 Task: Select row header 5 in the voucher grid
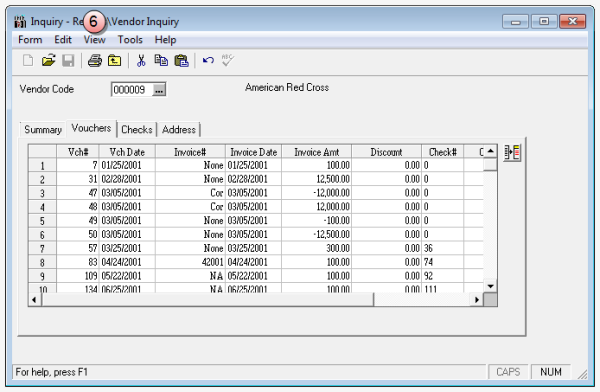pos(42,221)
